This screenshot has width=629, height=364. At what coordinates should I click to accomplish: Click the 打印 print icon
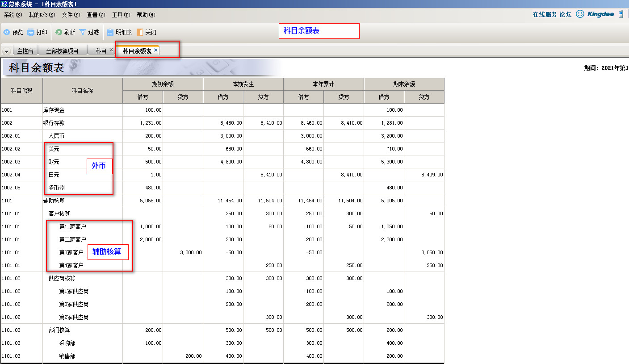tap(31, 32)
